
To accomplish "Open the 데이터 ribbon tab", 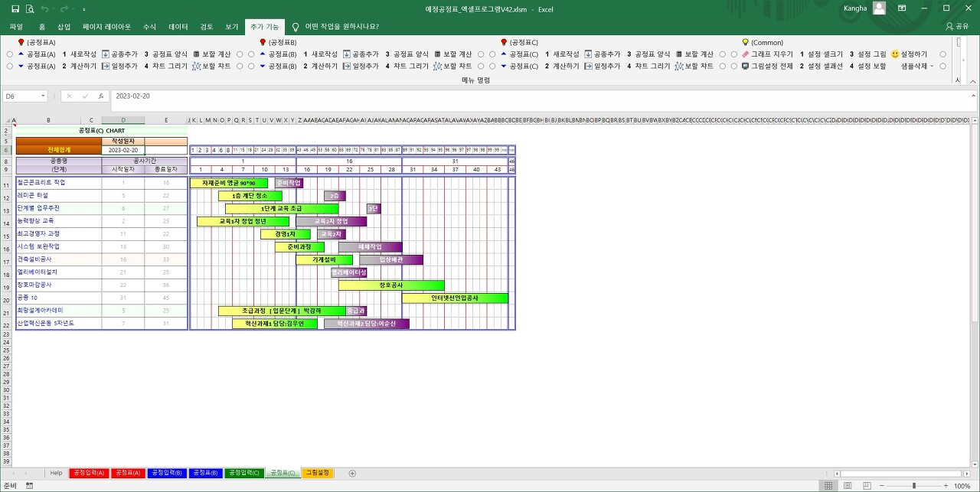I will pyautogui.click(x=178, y=27).
